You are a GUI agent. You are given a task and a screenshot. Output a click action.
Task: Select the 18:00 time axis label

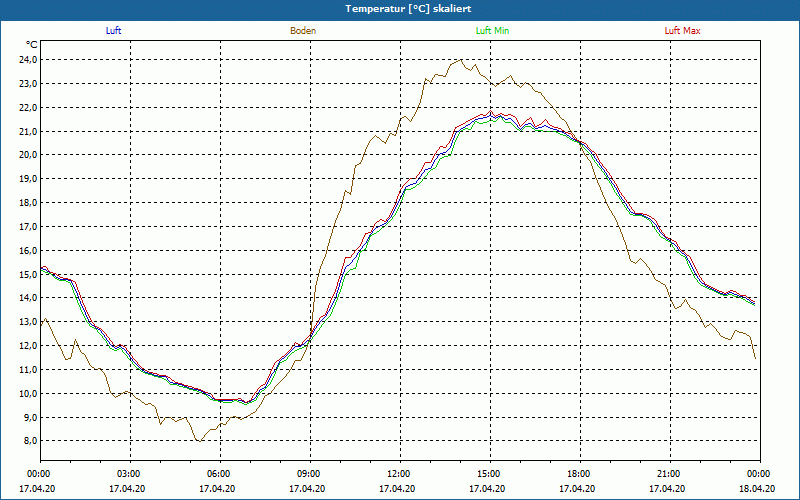578,474
